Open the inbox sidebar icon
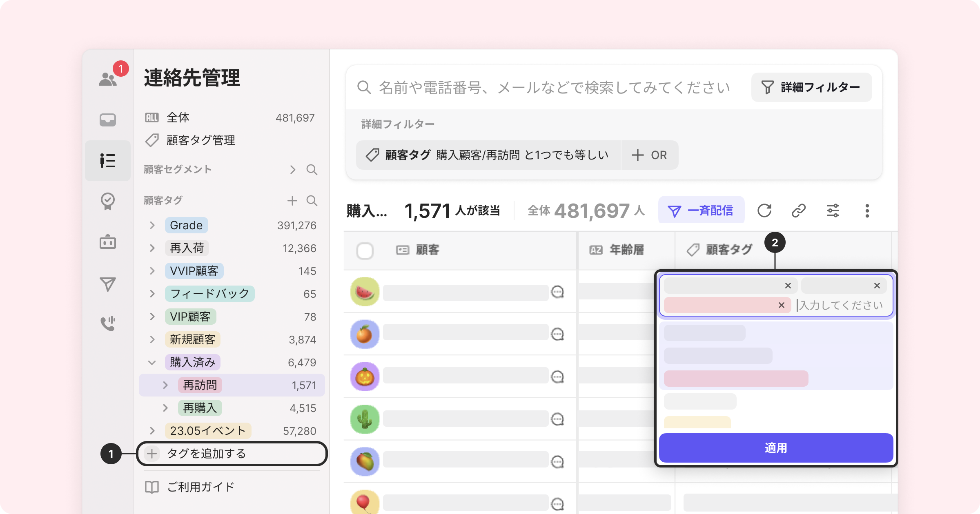The image size is (980, 514). coord(108,120)
